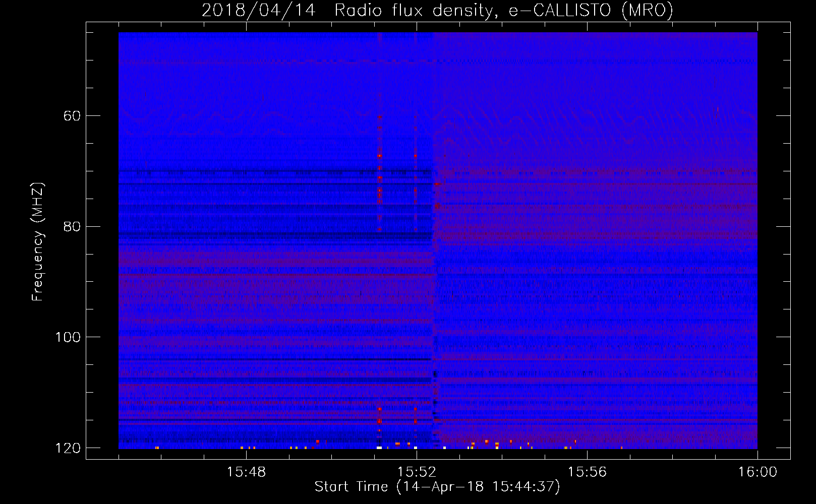
Task: Click the '15:48' time axis label
Action: click(246, 472)
